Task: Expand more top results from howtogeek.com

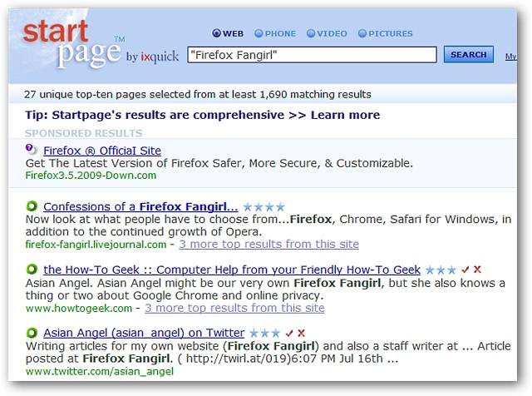Action: pos(234,308)
